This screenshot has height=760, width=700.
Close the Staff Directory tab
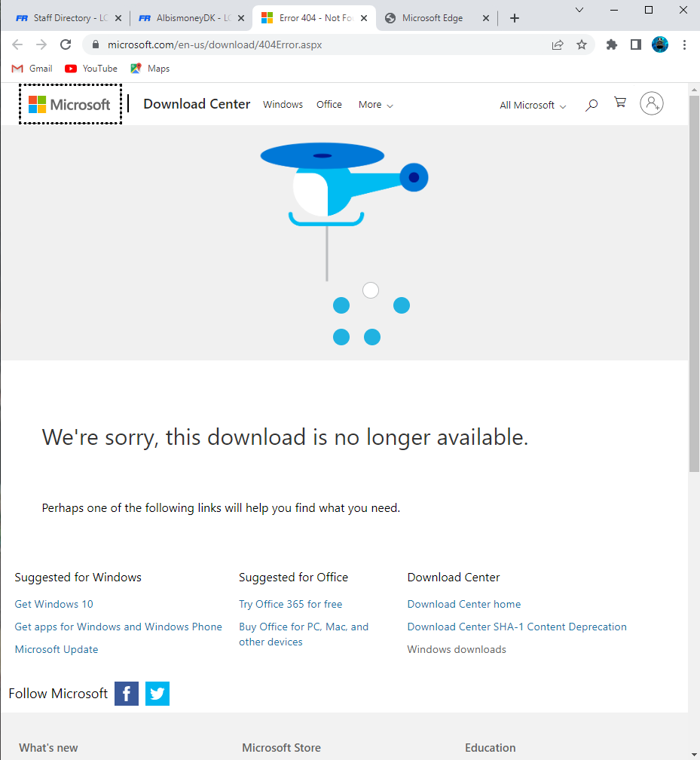click(x=118, y=18)
